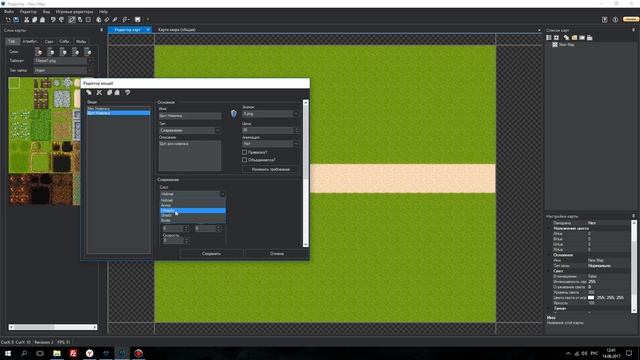Viewport: 640px width, 360px height.
Task: Choose Weapon from the slot list
Action: (193, 211)
